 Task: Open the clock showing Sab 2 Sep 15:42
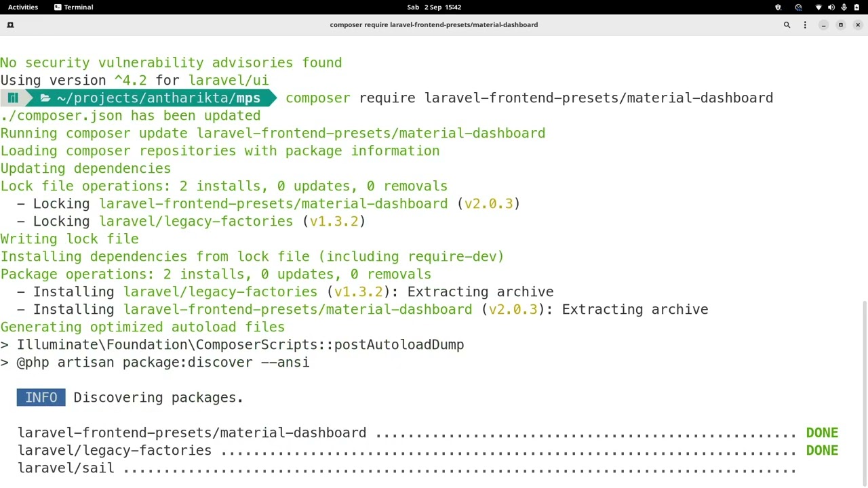click(x=434, y=7)
